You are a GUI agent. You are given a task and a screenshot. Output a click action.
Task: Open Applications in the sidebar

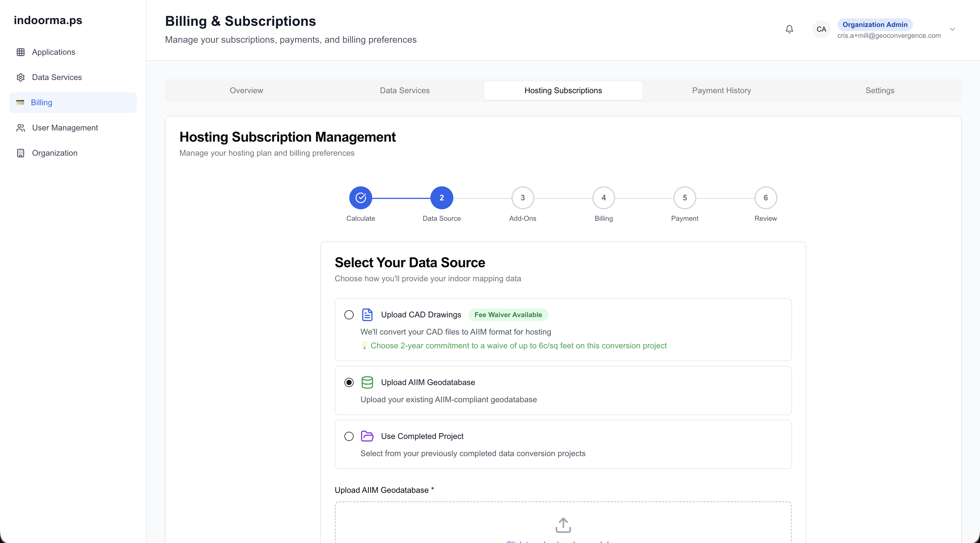[73, 52]
